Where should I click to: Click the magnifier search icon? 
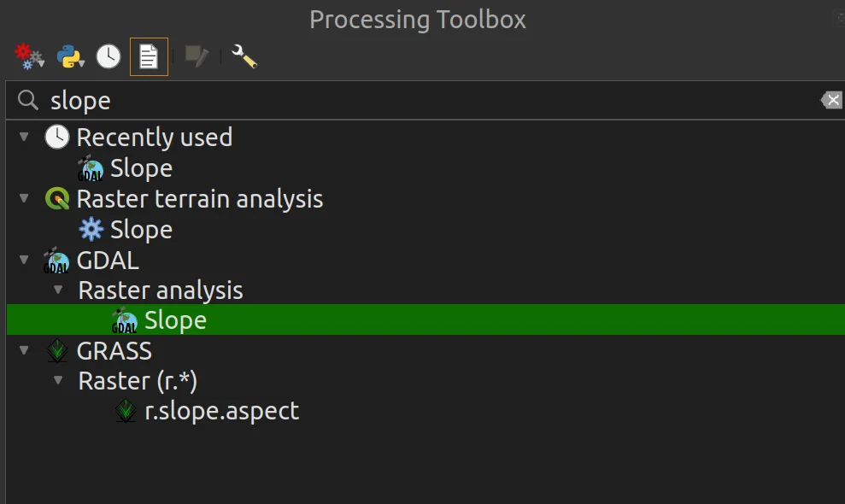click(27, 100)
